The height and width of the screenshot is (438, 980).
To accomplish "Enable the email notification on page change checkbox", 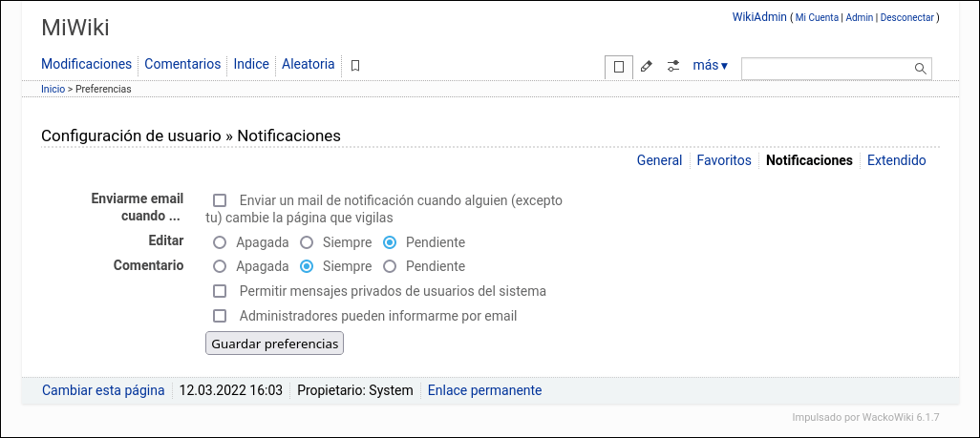I will 220,200.
